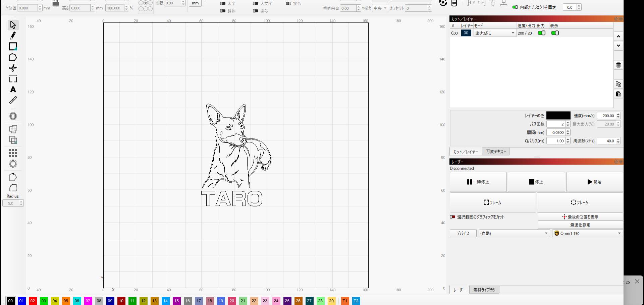Image resolution: width=644 pixels, height=305 pixels.
Task: Enable 選択範囲のグラフィックをカット toggle
Action: 452,217
